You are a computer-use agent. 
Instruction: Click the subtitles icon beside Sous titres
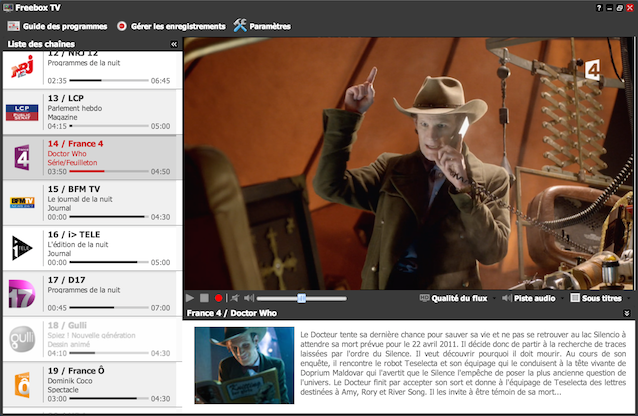click(575, 298)
